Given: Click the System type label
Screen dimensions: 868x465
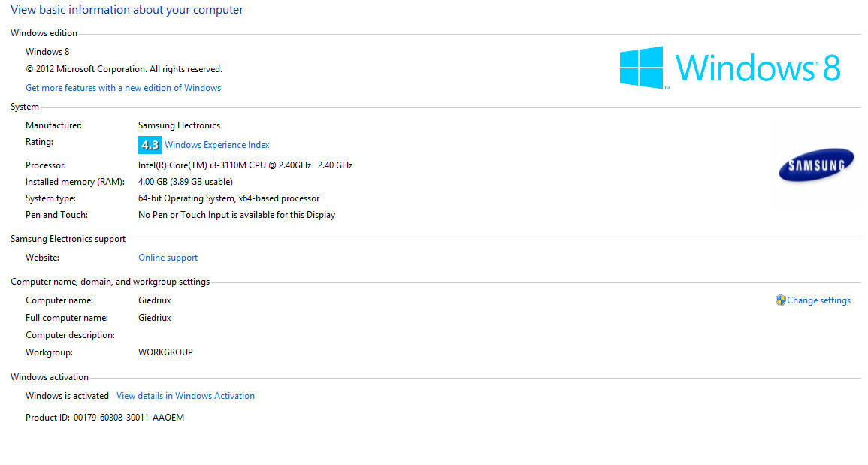Looking at the screenshot, I should 51,198.
